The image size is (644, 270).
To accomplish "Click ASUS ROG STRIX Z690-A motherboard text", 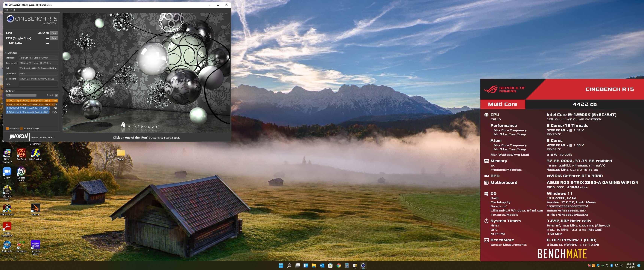I will (x=592, y=183).
